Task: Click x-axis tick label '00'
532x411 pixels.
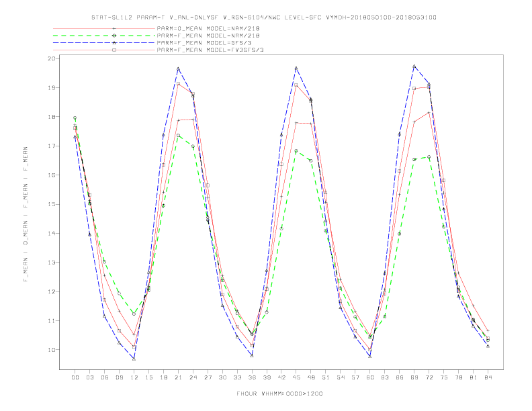Action: pyautogui.click(x=75, y=377)
